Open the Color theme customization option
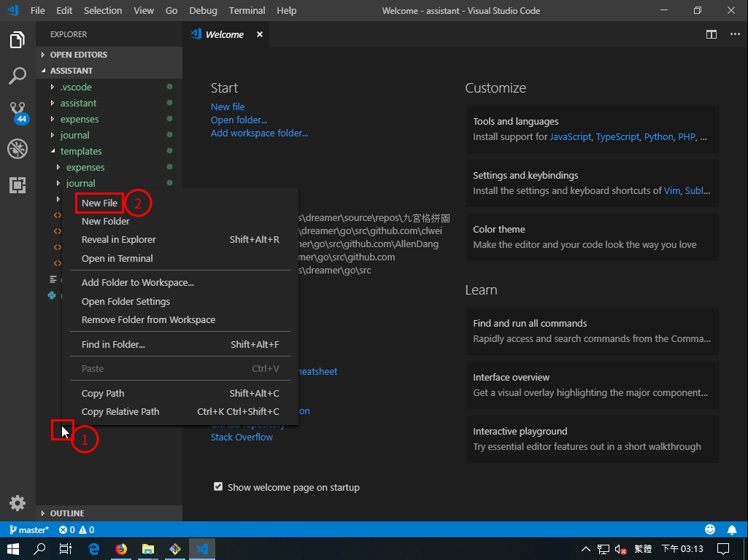Viewport: 748px width, 560px height. pos(591,237)
